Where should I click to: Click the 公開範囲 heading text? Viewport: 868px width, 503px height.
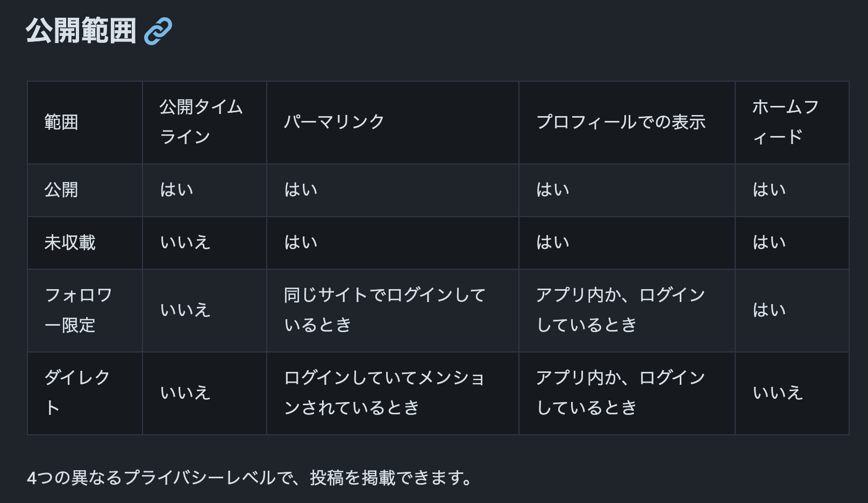[81, 31]
